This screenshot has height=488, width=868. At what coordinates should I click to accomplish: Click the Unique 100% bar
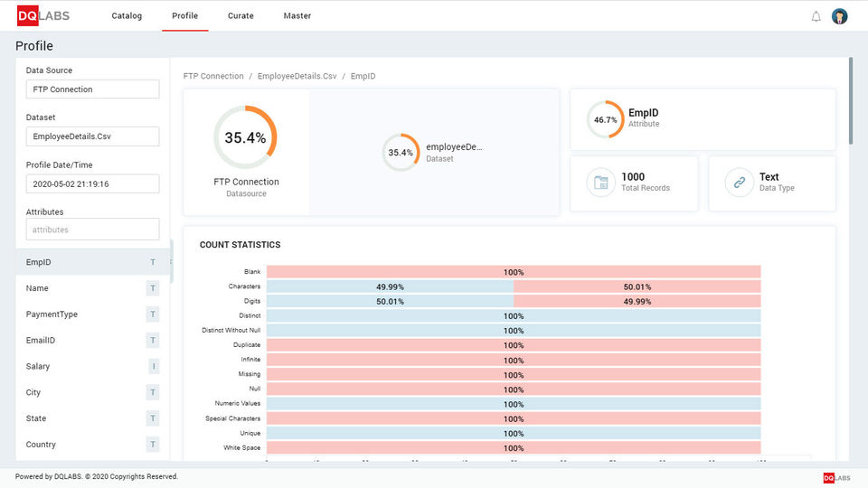click(514, 433)
